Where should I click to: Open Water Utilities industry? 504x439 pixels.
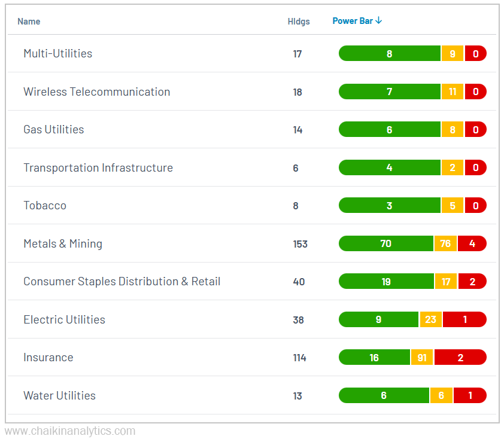pos(59,396)
